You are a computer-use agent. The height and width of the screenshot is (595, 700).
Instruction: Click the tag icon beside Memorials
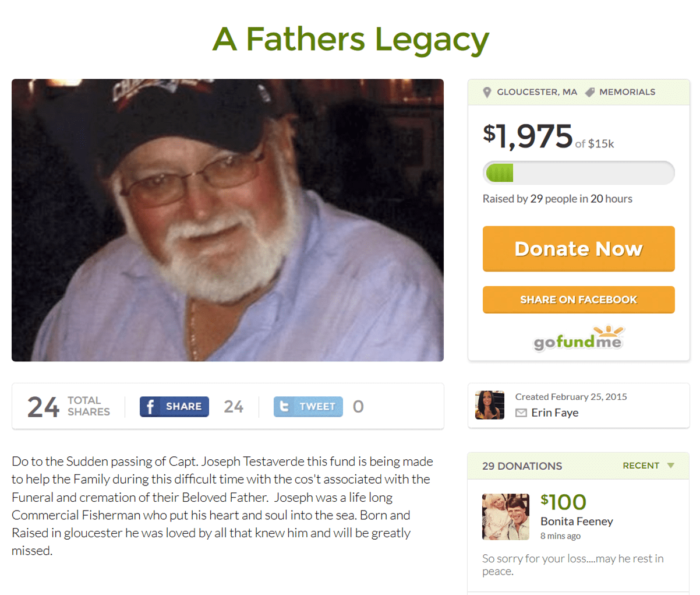tap(590, 92)
